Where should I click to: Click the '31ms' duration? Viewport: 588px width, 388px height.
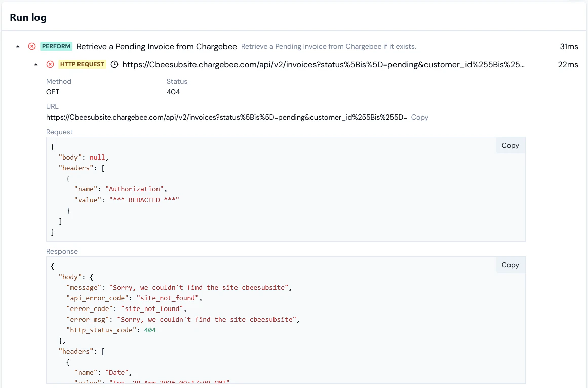click(x=569, y=47)
